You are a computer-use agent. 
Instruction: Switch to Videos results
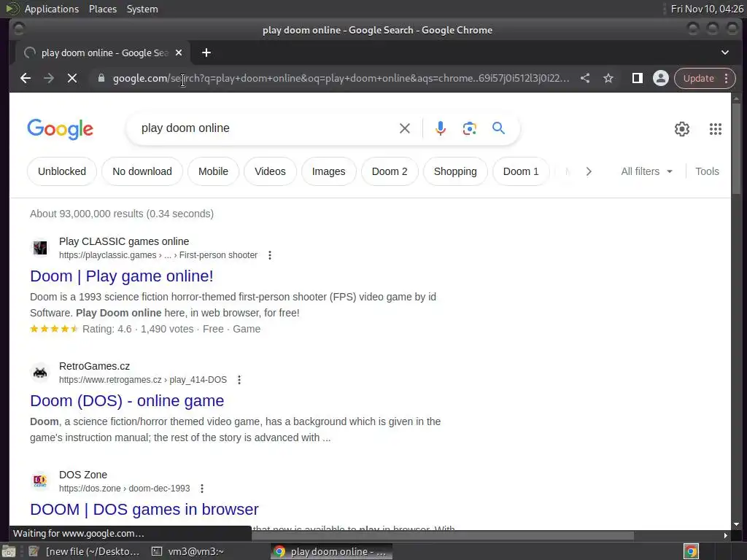(270, 171)
